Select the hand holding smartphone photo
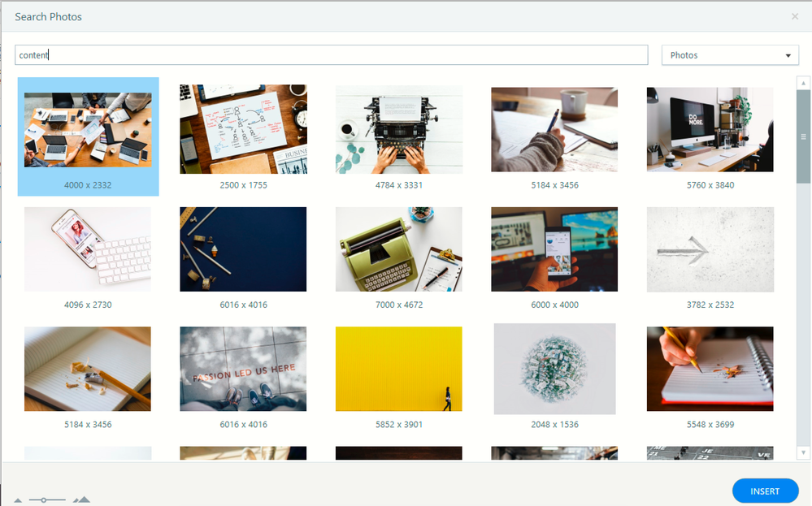Screen dimensions: 812x506 coord(554,249)
